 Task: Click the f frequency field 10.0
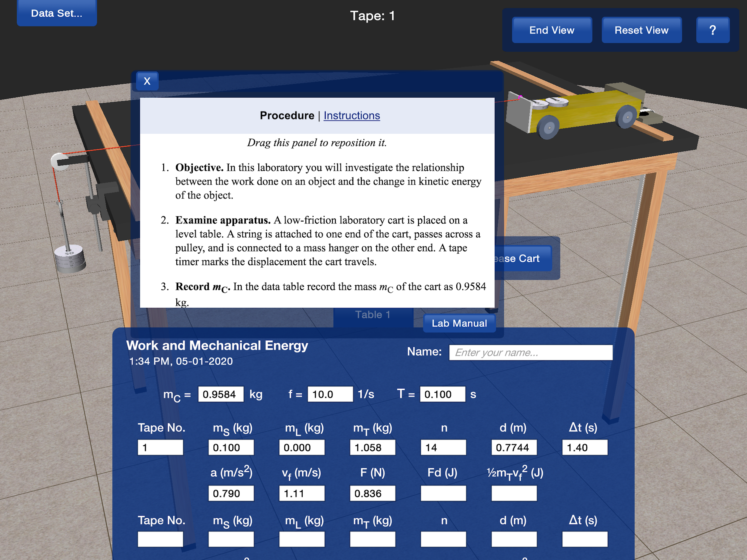coord(330,394)
